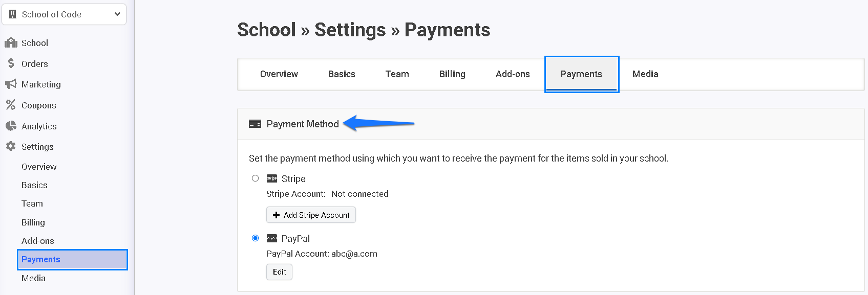Screen dimensions: 868x295
Task: Click the Settings gear icon
Action: coord(11,146)
